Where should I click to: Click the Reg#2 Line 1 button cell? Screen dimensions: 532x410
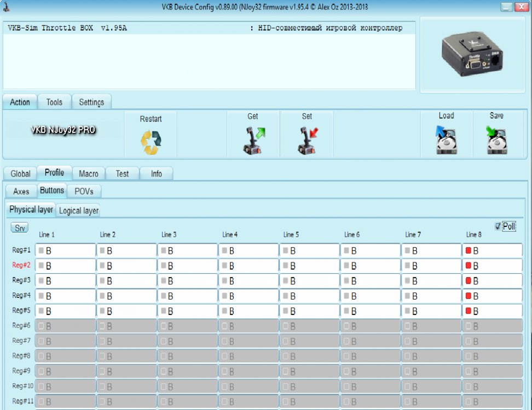tap(66, 266)
